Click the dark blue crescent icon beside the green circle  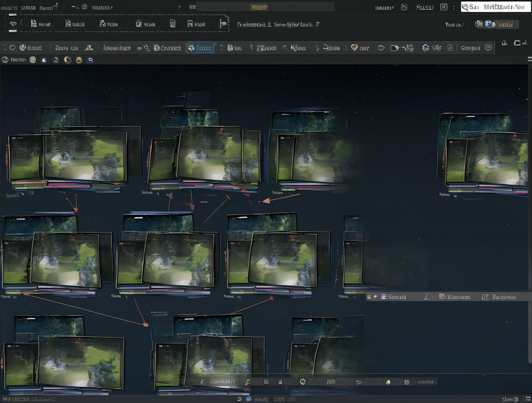[44, 60]
